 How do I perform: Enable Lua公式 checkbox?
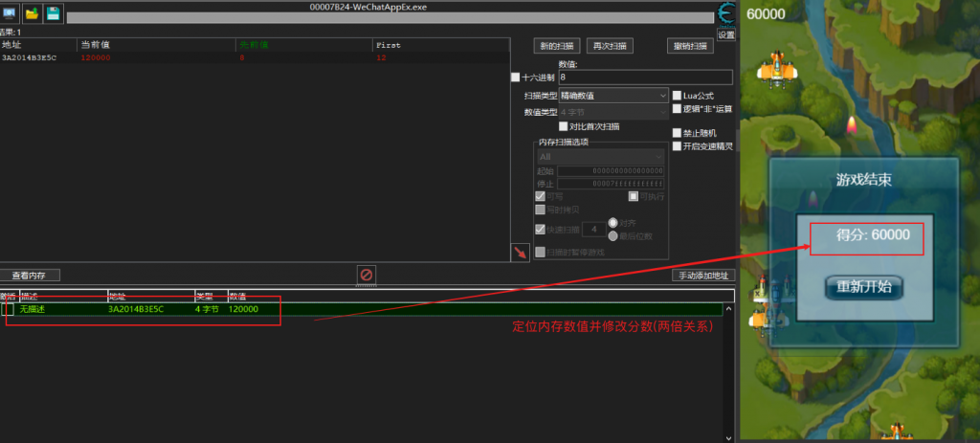point(677,96)
